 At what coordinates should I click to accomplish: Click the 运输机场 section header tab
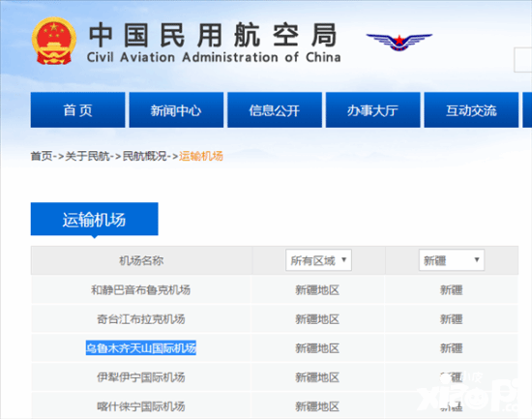pos(95,219)
